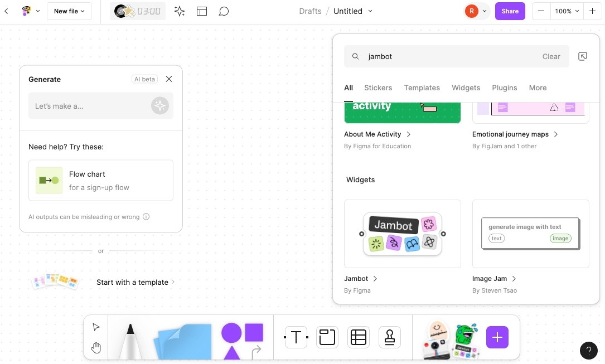Open the More tab
This screenshot has height=364, width=605.
[538, 88]
